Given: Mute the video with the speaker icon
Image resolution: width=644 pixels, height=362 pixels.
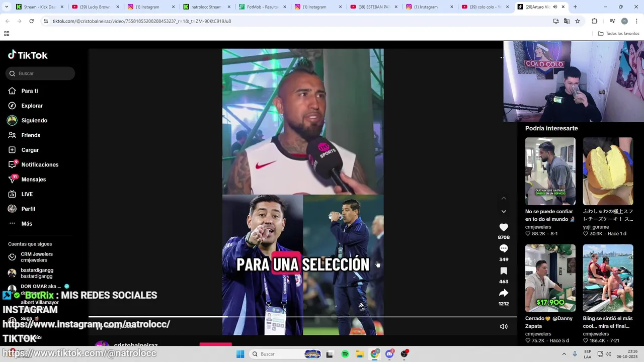Looking at the screenshot, I should 504,326.
